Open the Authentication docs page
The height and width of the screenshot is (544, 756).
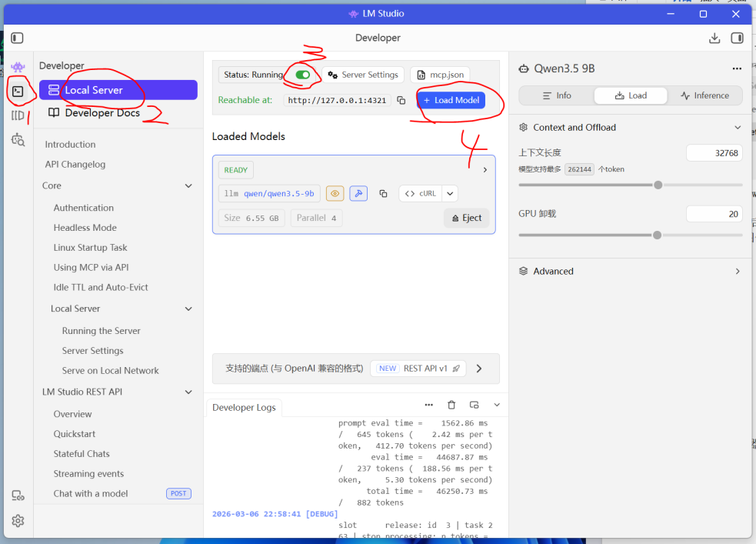(x=83, y=208)
